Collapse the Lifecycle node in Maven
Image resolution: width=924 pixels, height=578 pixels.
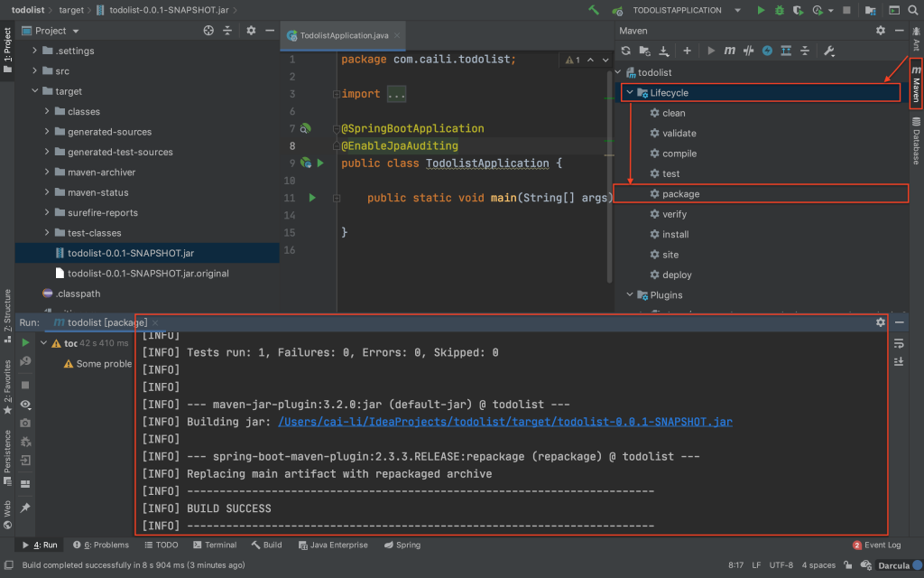(630, 93)
